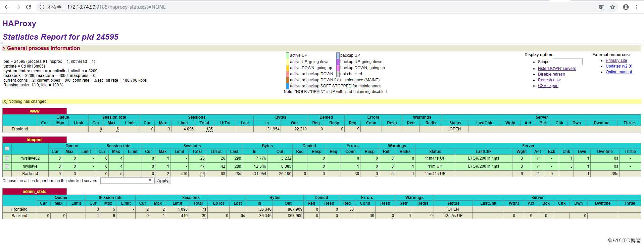Click www Frontend total sessions 105

pyautogui.click(x=209, y=129)
